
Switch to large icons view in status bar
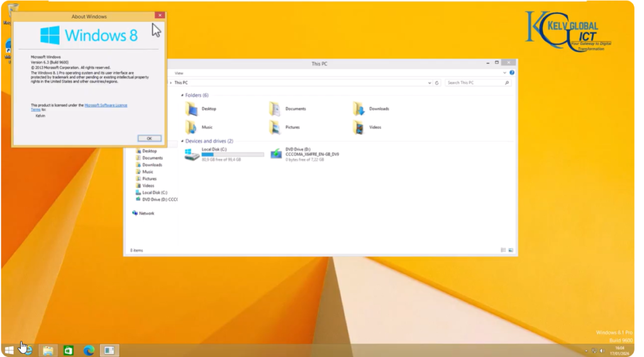[511, 250]
